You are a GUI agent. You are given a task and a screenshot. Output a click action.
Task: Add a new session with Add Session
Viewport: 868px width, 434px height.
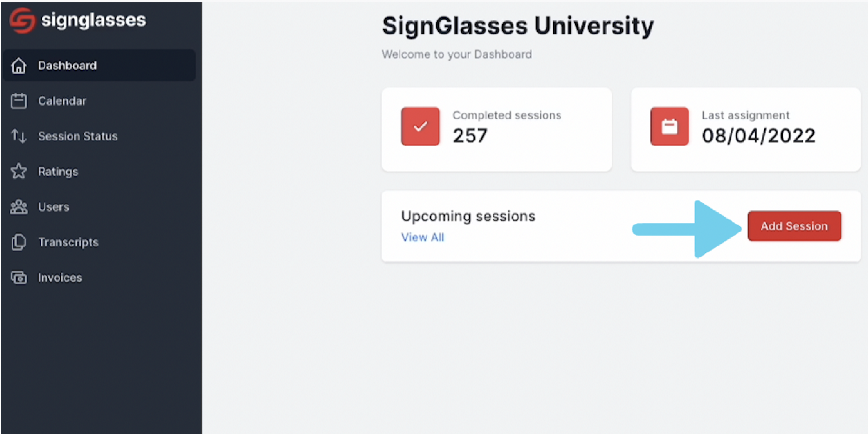click(794, 226)
